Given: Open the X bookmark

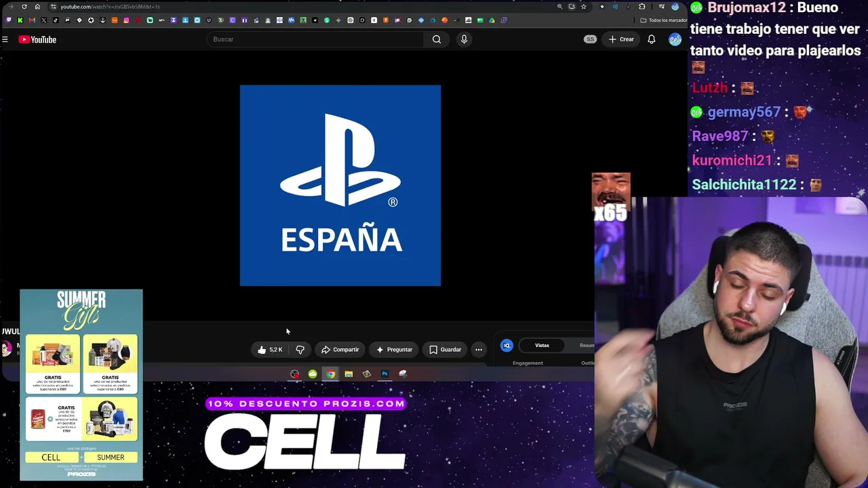Looking at the screenshot, I should click(x=44, y=20).
